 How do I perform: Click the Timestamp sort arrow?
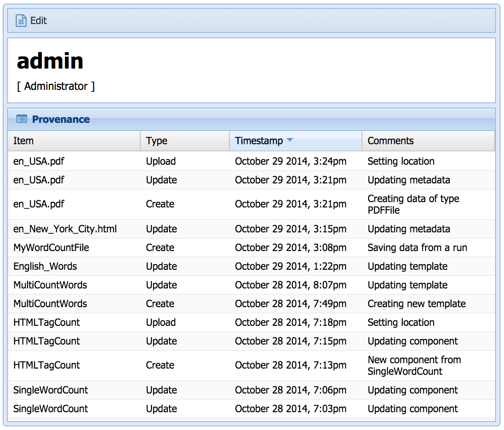pos(290,140)
